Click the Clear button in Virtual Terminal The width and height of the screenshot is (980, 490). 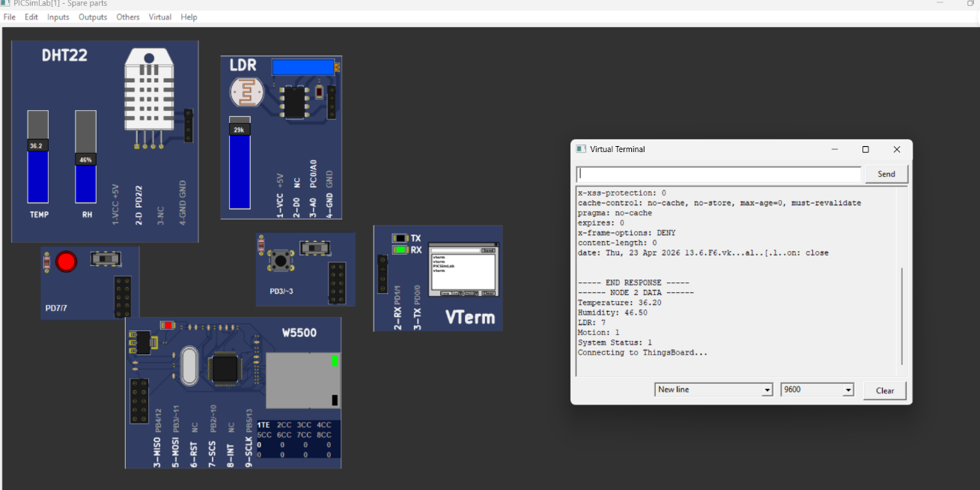click(x=885, y=390)
